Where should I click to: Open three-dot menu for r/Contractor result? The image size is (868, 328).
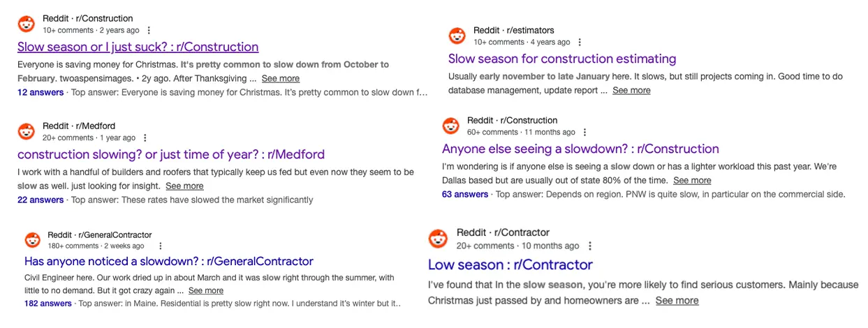tap(590, 246)
